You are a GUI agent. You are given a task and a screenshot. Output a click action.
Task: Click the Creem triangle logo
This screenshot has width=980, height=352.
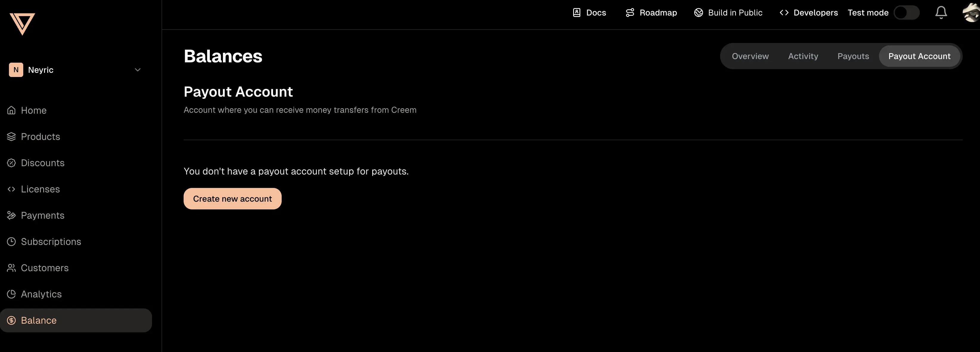22,23
